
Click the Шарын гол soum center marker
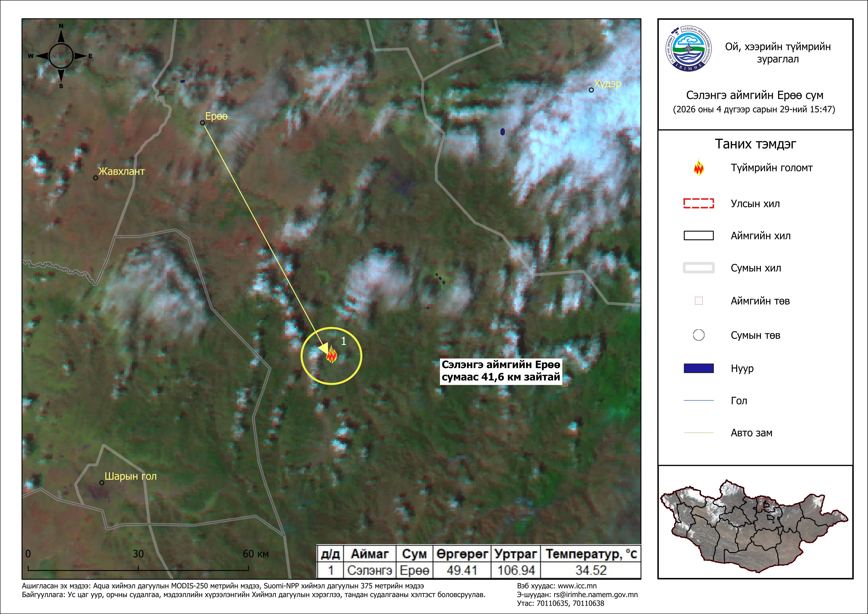pyautogui.click(x=102, y=483)
